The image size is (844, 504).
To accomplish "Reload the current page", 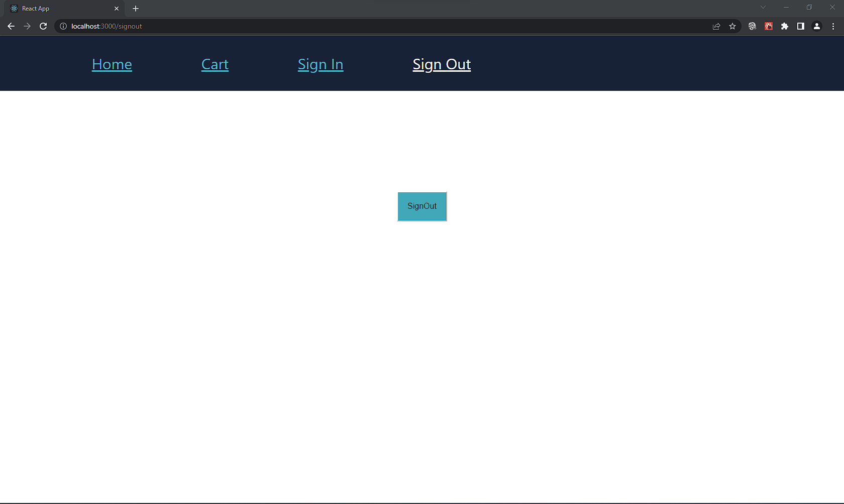I will [x=43, y=26].
